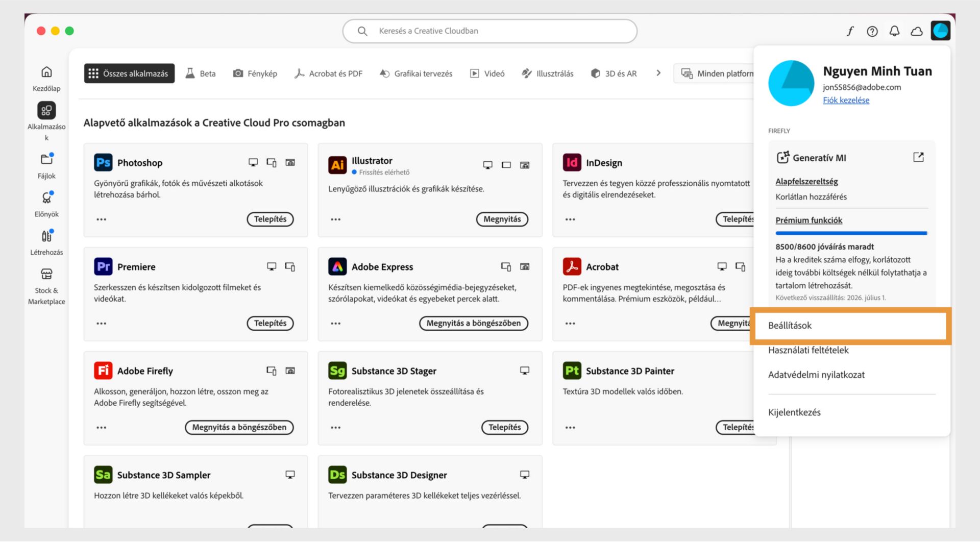The image size is (980, 542).
Task: Click Telepítés for Photoshop
Action: tap(270, 219)
